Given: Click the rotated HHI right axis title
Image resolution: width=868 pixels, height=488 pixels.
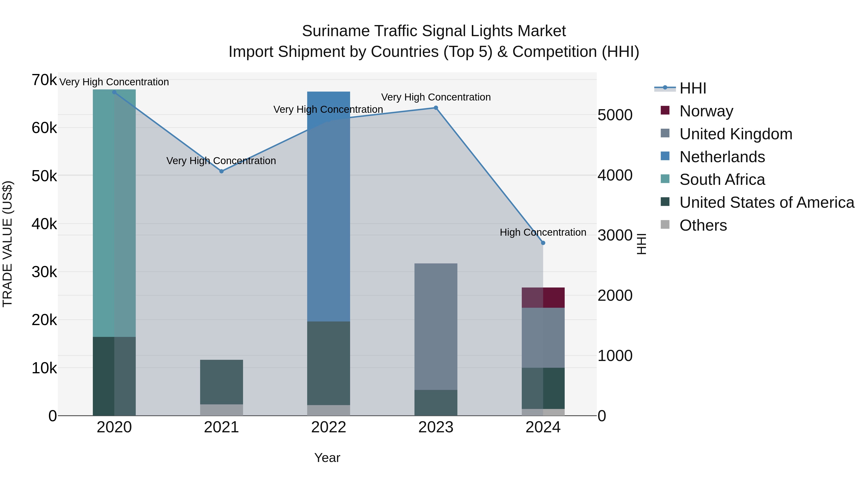Looking at the screenshot, I should [x=642, y=244].
